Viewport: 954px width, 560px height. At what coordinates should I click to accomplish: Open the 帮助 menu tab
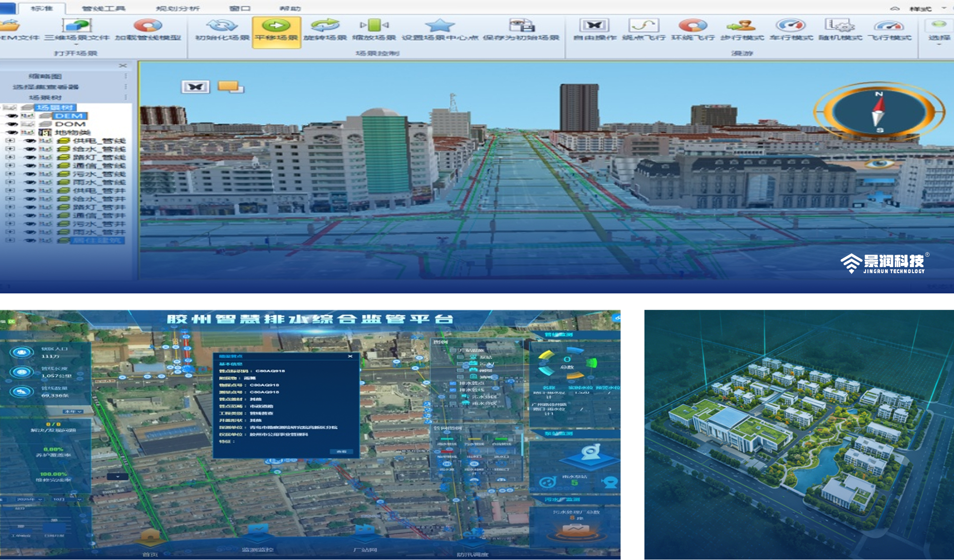coord(290,8)
